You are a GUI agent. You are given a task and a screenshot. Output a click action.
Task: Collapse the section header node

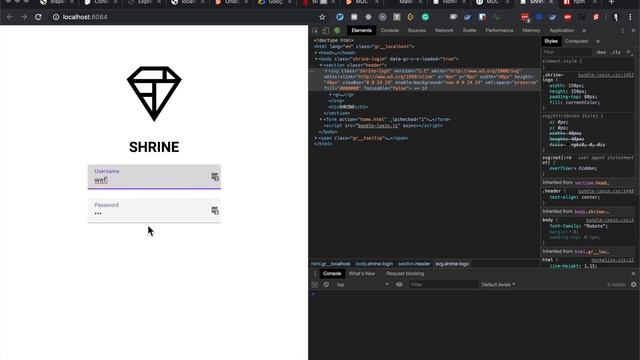321,65
